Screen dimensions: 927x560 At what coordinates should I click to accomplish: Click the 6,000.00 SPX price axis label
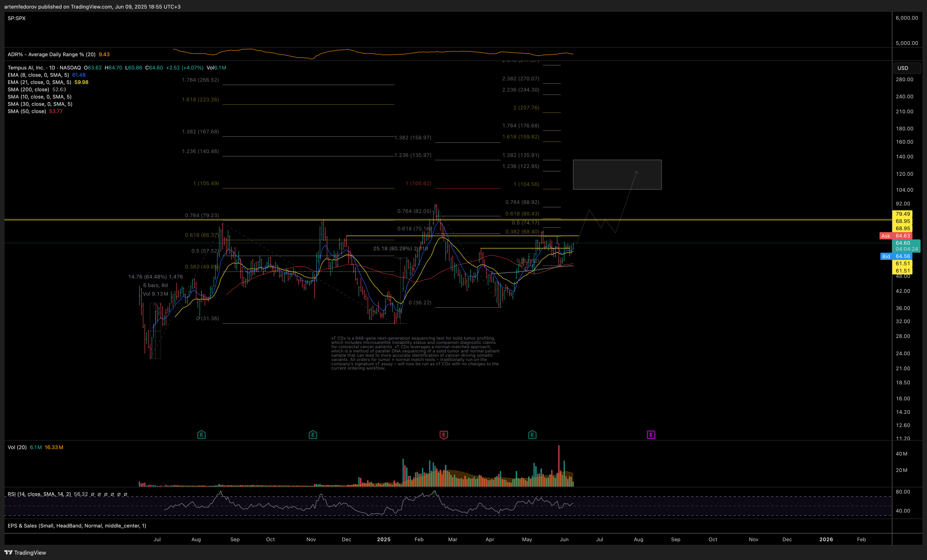click(x=907, y=18)
